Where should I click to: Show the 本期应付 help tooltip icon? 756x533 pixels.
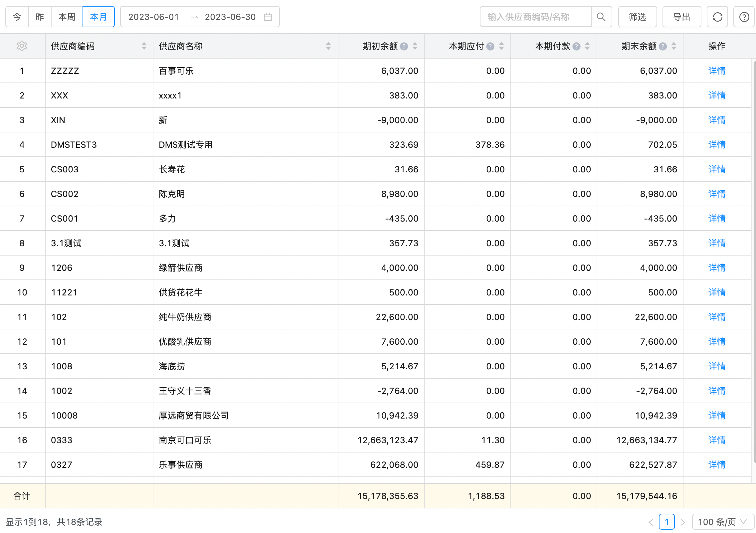pos(490,46)
